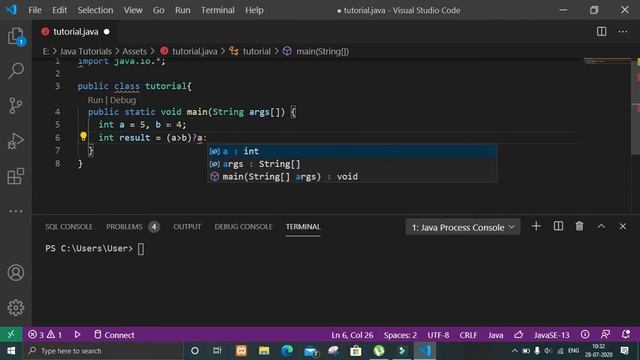640x360 pixels.
Task: Open the Explorer view in activity bar
Action: pyautogui.click(x=16, y=36)
